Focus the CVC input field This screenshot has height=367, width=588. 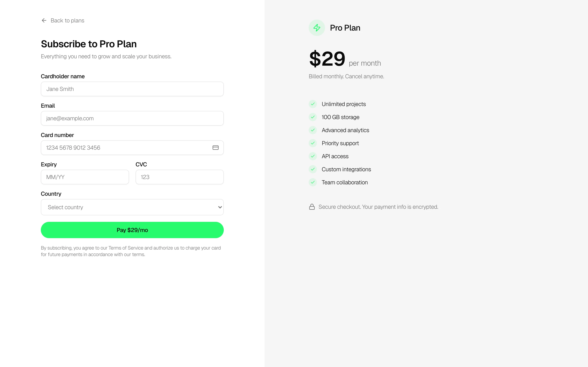point(179,177)
